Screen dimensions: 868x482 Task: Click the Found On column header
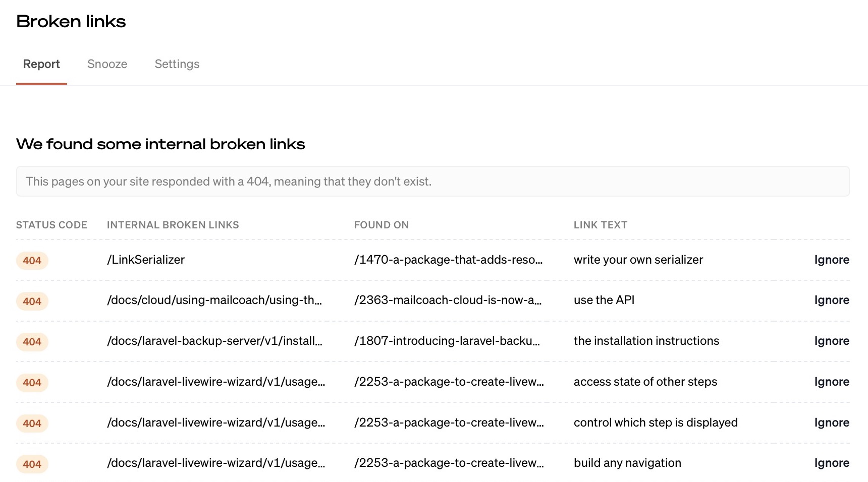(x=382, y=225)
